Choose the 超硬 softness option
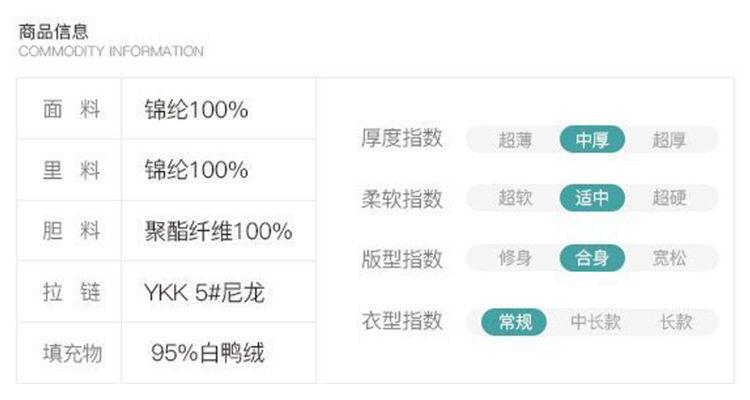 pos(669,198)
